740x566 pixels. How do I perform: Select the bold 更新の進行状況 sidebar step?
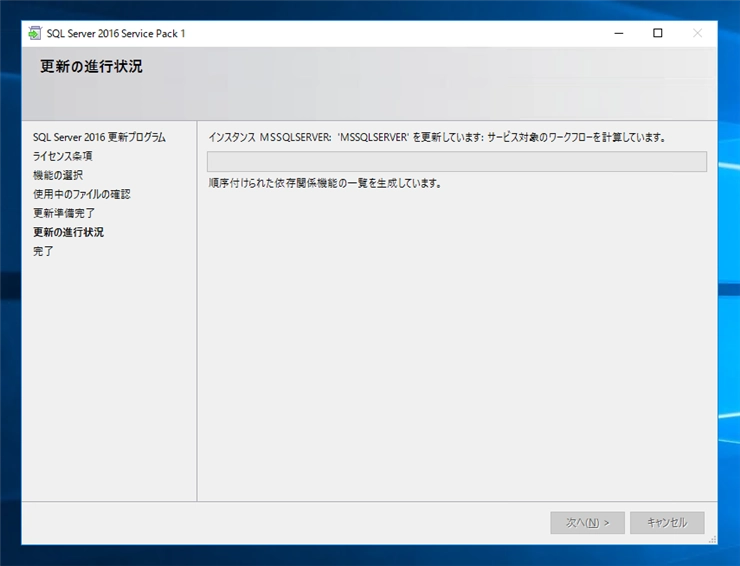coord(68,232)
